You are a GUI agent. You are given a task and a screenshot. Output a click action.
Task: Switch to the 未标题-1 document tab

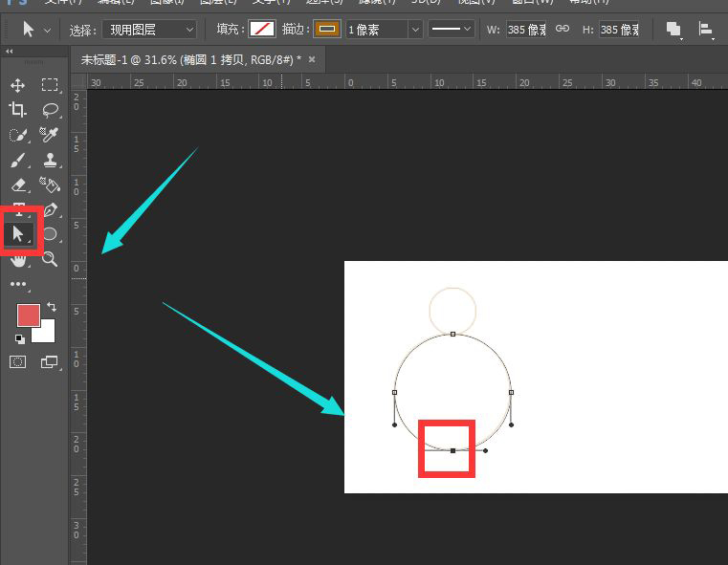coord(187,59)
